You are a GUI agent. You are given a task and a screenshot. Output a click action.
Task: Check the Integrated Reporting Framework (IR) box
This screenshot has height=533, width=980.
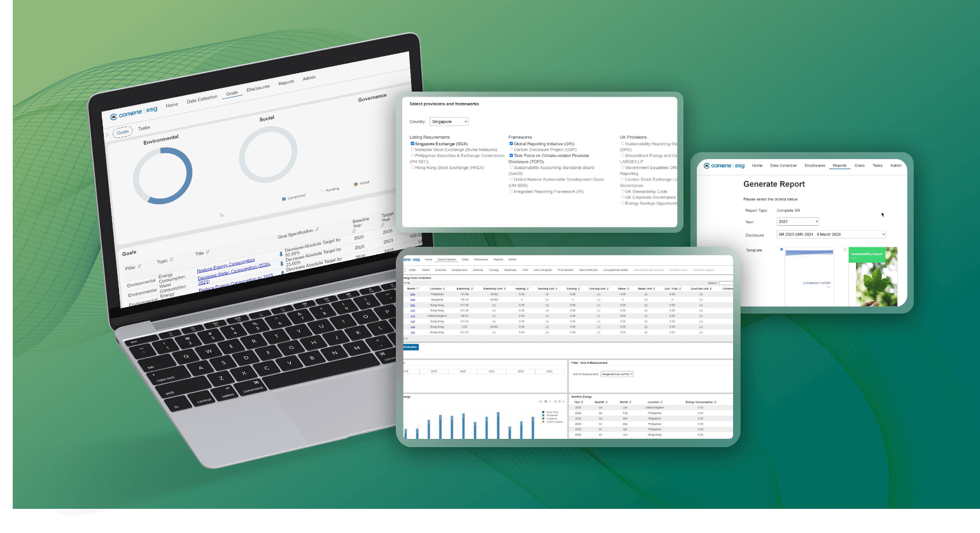[511, 191]
